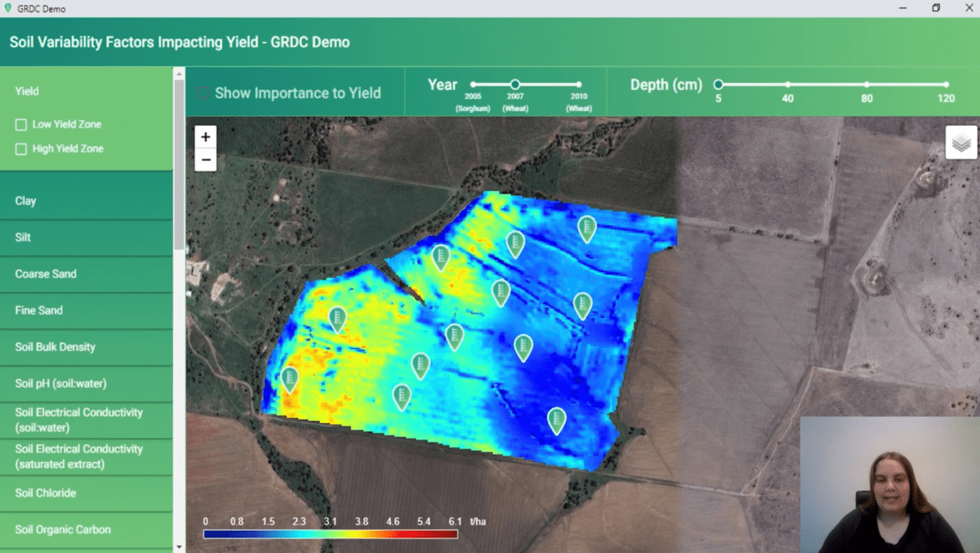
Task: Set Year slider to 2005 (Sorghum)
Action: click(x=473, y=84)
